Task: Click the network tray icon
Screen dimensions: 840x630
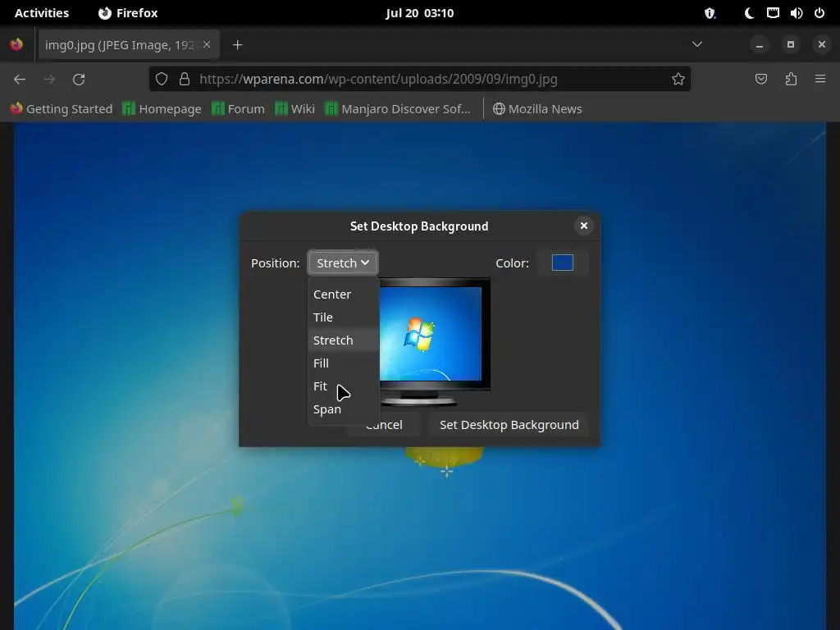Action: [773, 13]
